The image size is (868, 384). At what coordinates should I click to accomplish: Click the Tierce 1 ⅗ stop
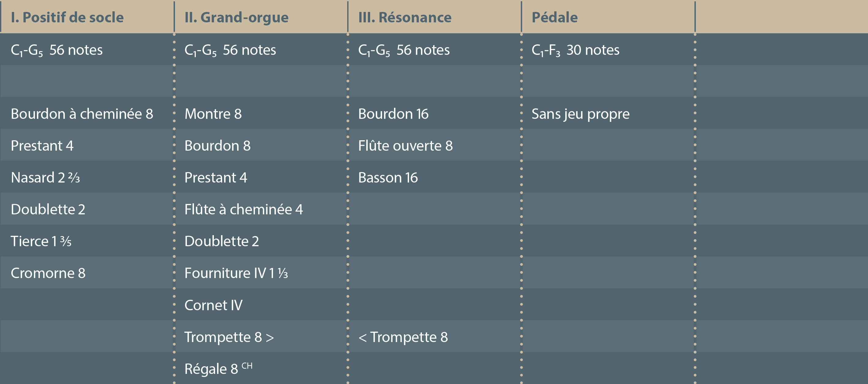[x=41, y=241]
